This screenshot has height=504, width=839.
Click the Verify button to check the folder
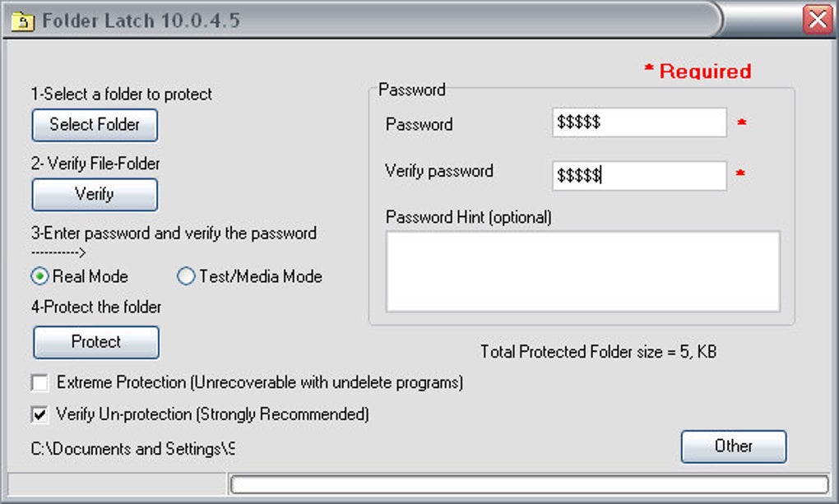pyautogui.click(x=94, y=195)
